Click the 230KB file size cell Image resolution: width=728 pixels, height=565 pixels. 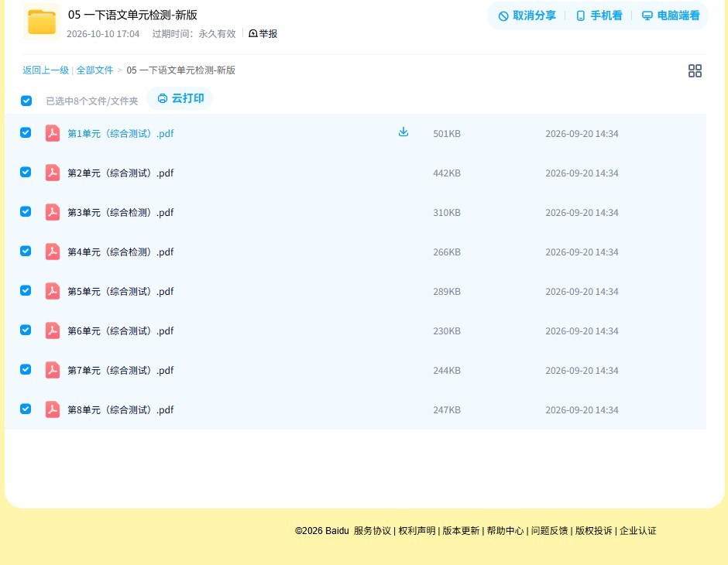coord(447,330)
